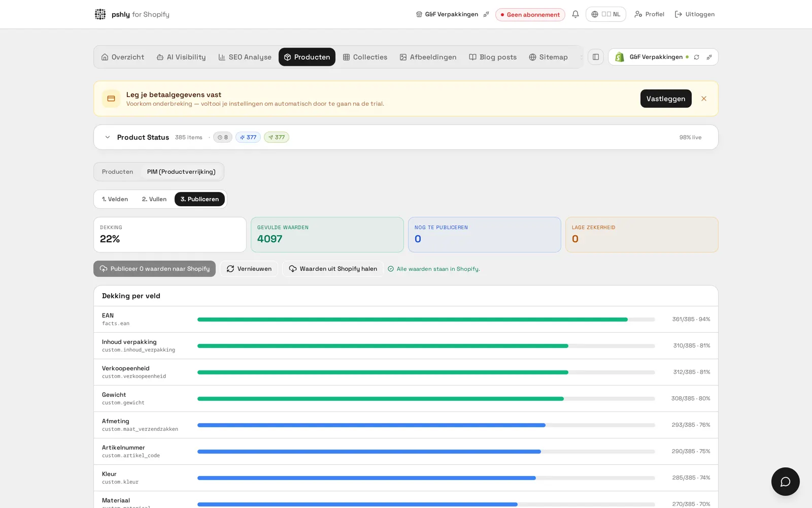Open the chat support bubble
812x508 pixels.
click(x=786, y=482)
